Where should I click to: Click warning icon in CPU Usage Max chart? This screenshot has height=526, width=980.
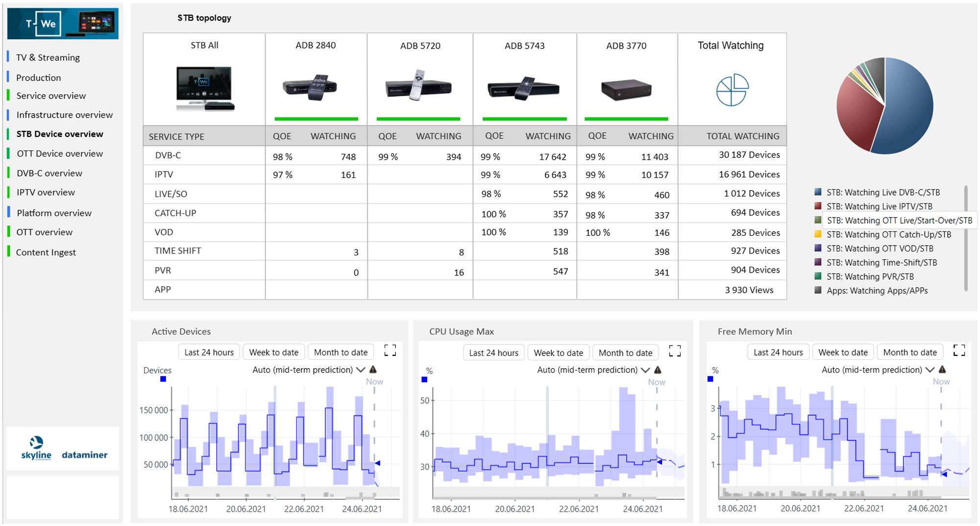658,370
